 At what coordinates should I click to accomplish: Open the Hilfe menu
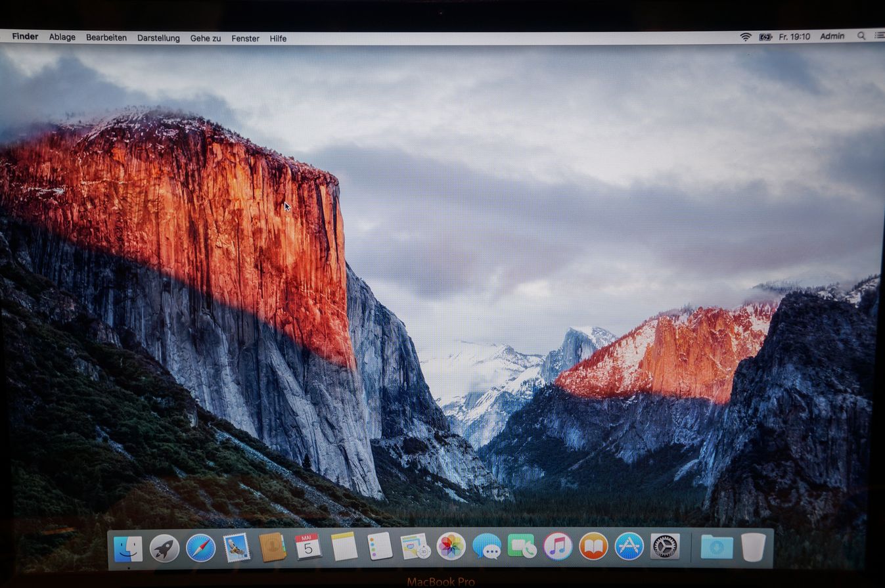click(278, 38)
